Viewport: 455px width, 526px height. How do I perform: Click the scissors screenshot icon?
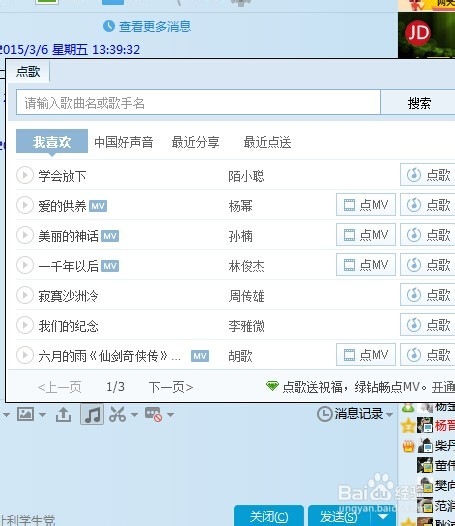pos(117,414)
